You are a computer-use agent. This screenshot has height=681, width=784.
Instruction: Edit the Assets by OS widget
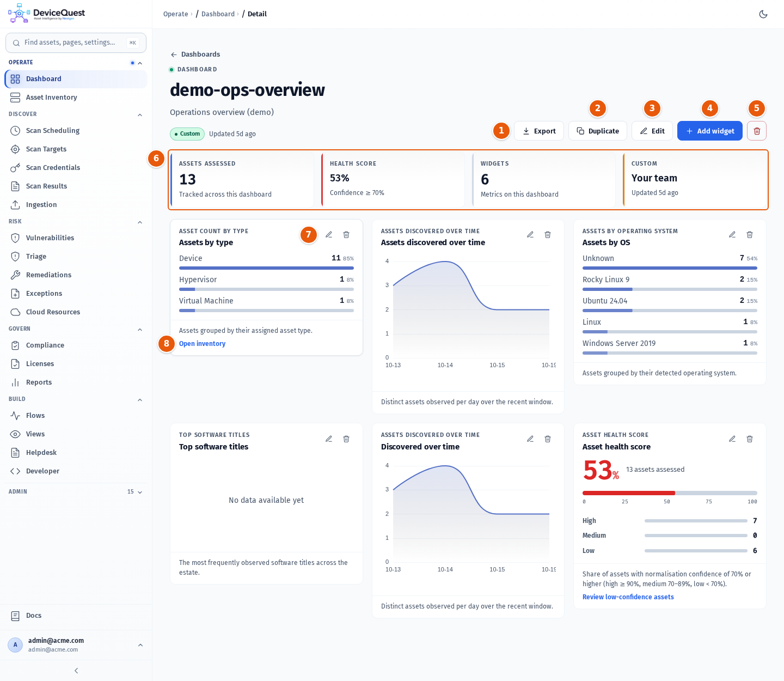coord(732,235)
